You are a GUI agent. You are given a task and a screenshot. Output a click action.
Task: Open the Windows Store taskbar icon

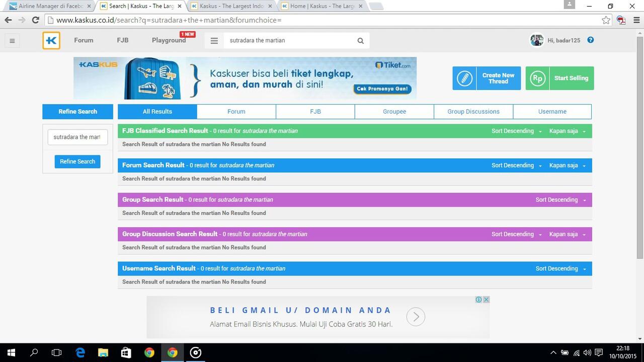126,352
